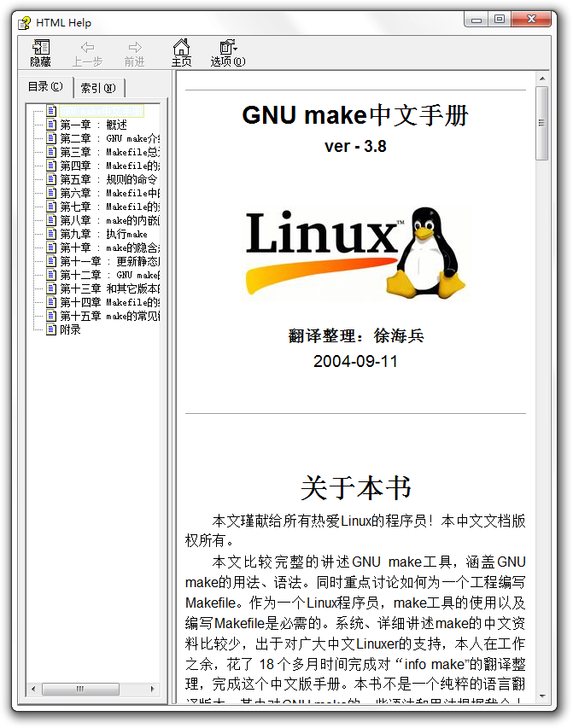Open 第十章 : make的隐含 topic

[x=109, y=248]
